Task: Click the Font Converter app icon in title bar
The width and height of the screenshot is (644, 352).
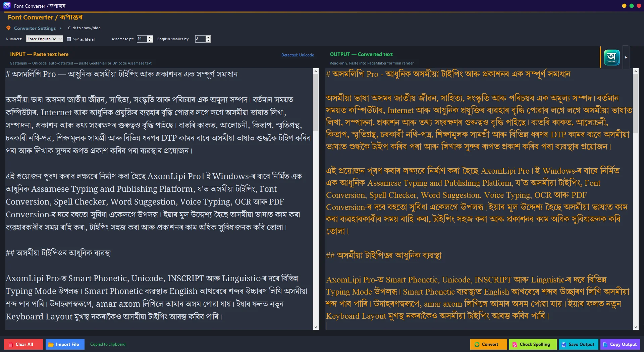Action: click(x=7, y=6)
